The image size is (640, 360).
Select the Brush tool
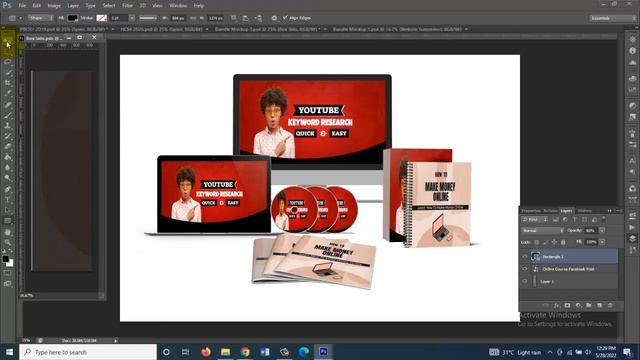8,115
